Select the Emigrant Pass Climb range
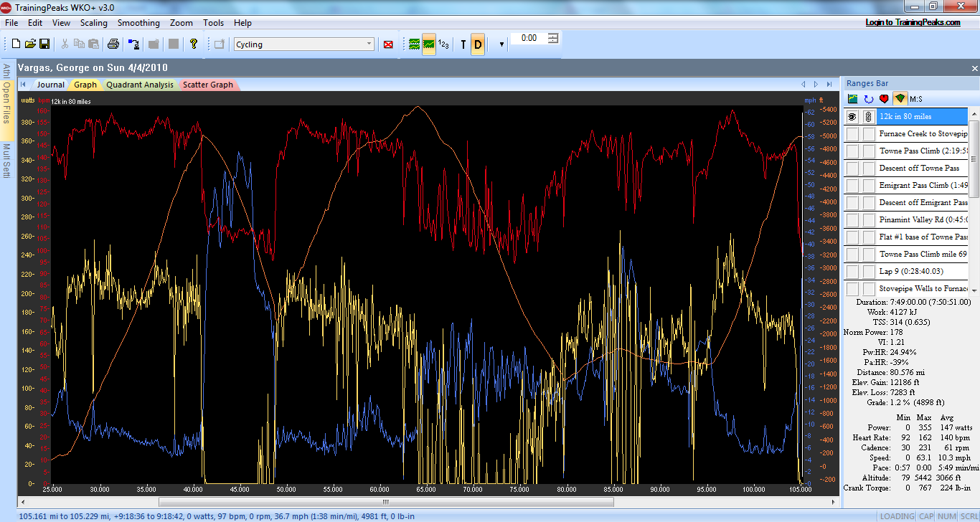 (923, 186)
